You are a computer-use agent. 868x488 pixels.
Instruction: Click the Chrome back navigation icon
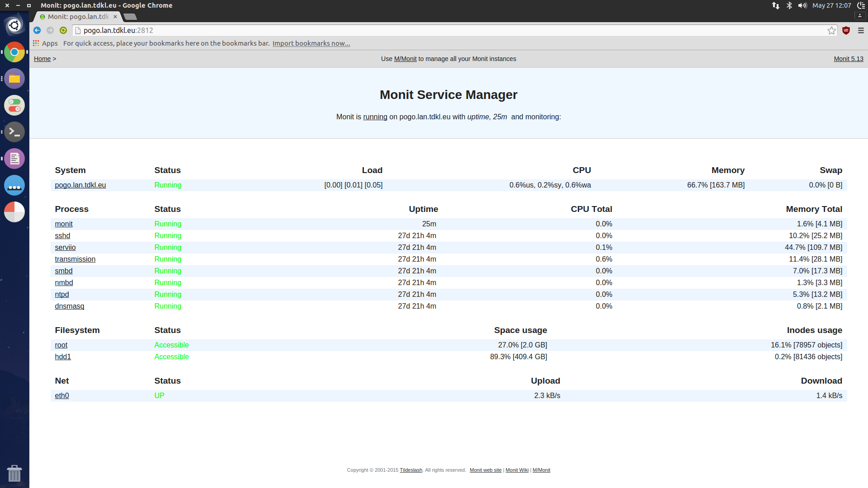pos(37,30)
